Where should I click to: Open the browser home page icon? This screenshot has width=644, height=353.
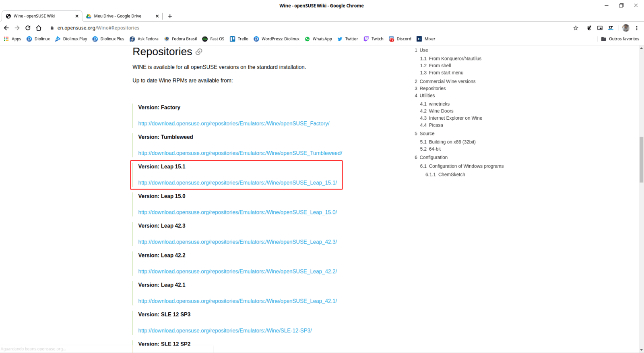point(39,28)
